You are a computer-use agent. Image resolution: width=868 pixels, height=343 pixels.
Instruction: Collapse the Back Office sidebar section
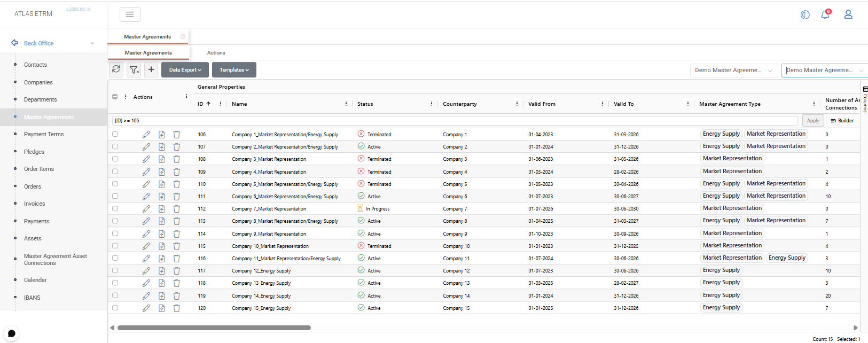[x=92, y=43]
